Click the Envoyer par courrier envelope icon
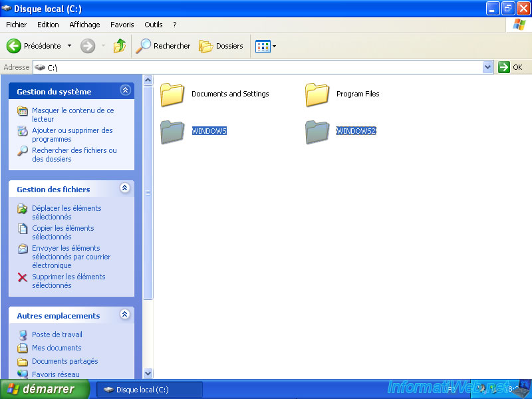This screenshot has height=399, width=532. [23, 249]
